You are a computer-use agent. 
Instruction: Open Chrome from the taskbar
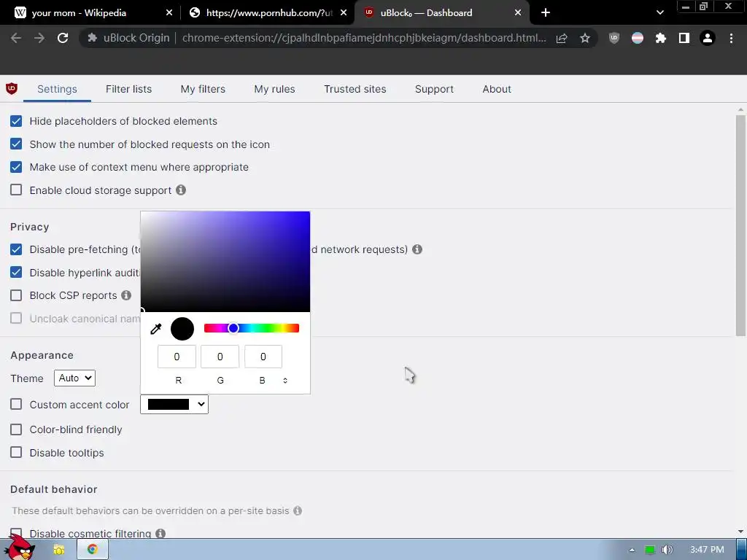point(92,550)
